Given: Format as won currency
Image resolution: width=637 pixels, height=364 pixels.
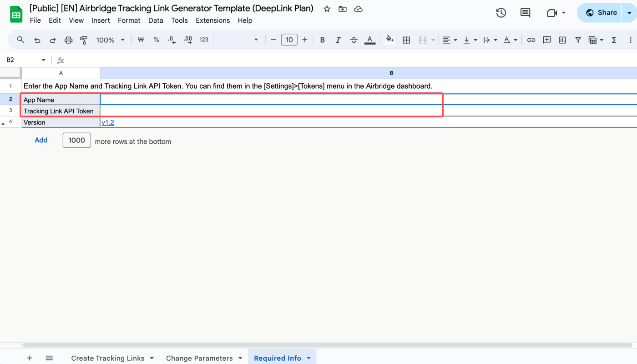Looking at the screenshot, I should (141, 40).
